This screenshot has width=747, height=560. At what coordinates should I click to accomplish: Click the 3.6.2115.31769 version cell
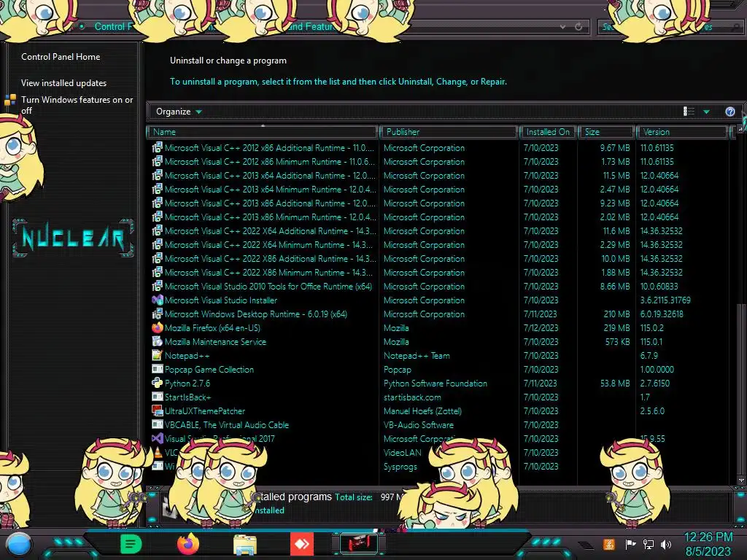point(665,300)
